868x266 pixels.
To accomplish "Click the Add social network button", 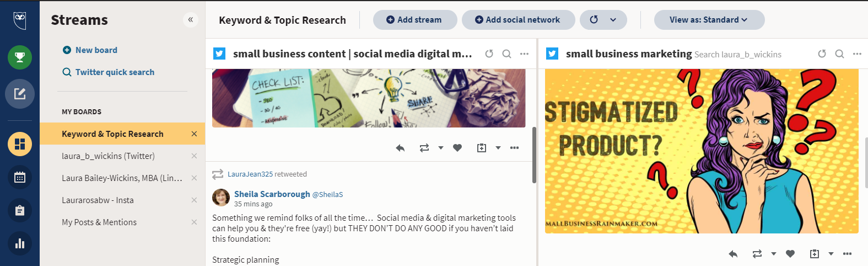I will pyautogui.click(x=518, y=20).
